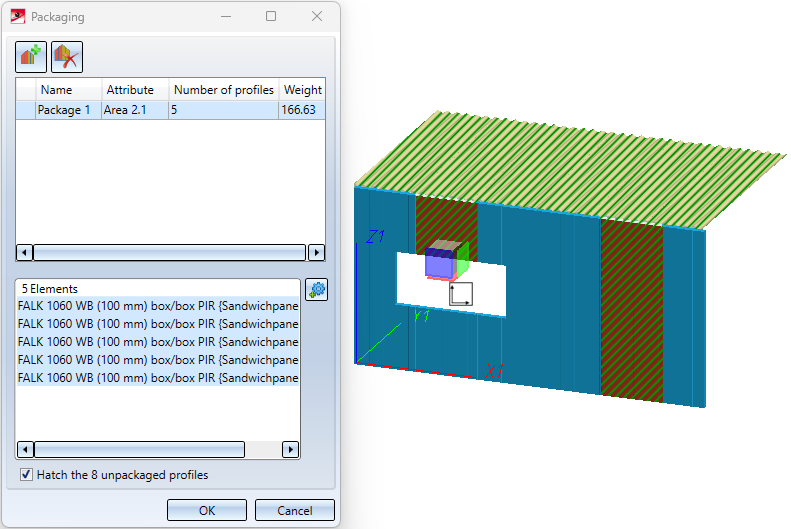The width and height of the screenshot is (791, 529).
Task: Select the fifth FALK 1060 WB element
Action: coord(158,378)
